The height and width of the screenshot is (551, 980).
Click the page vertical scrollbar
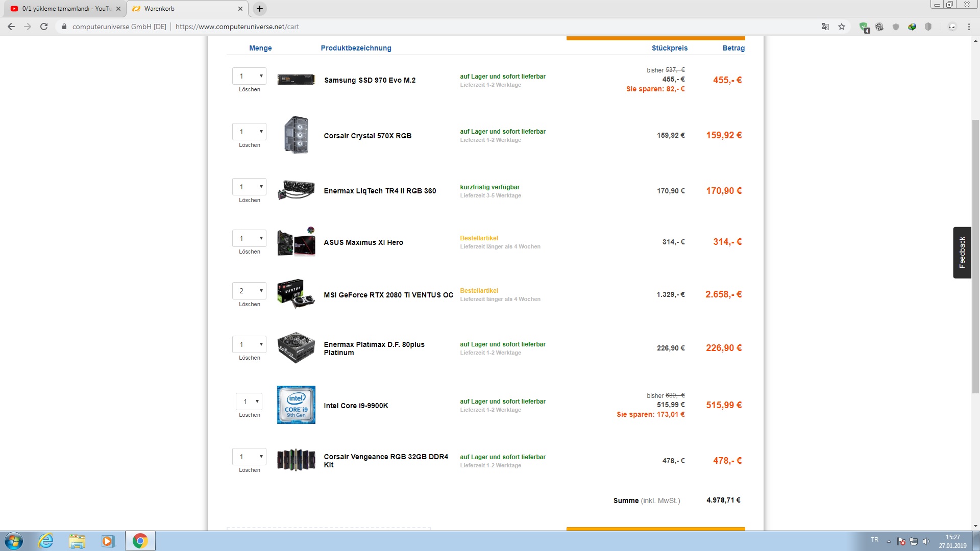pyautogui.click(x=975, y=257)
